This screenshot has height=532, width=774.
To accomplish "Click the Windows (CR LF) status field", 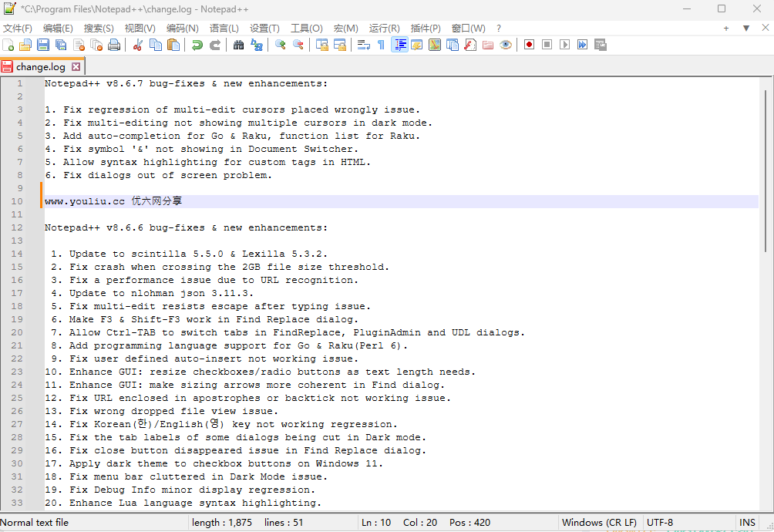I will (x=599, y=522).
